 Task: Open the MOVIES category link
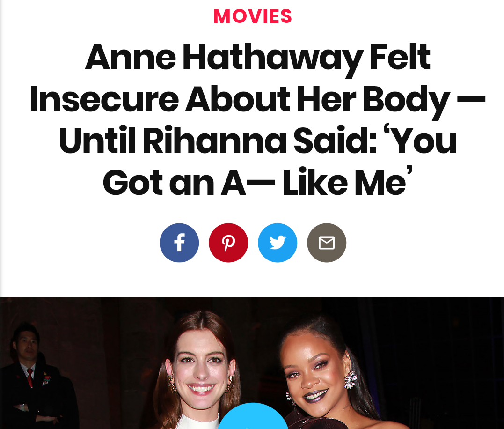coord(253,16)
